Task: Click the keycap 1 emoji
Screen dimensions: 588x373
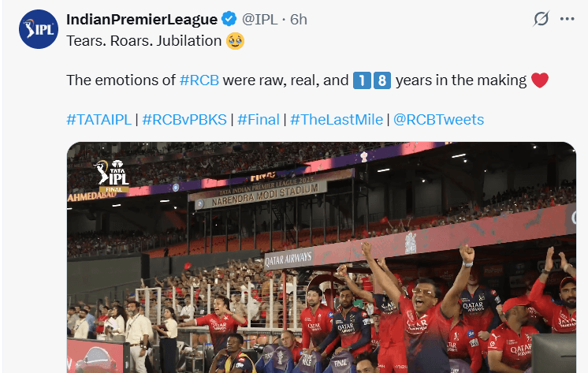Action: point(362,80)
